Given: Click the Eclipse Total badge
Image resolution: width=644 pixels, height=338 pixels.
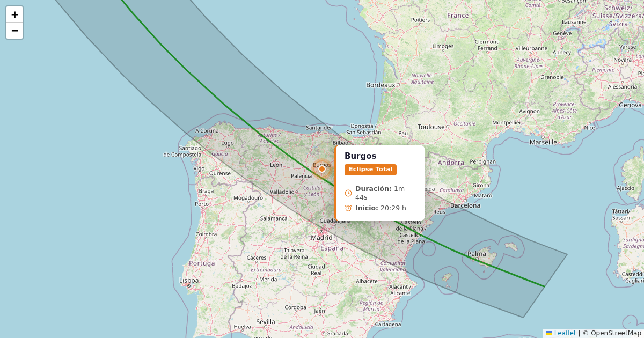Looking at the screenshot, I should (x=370, y=170).
